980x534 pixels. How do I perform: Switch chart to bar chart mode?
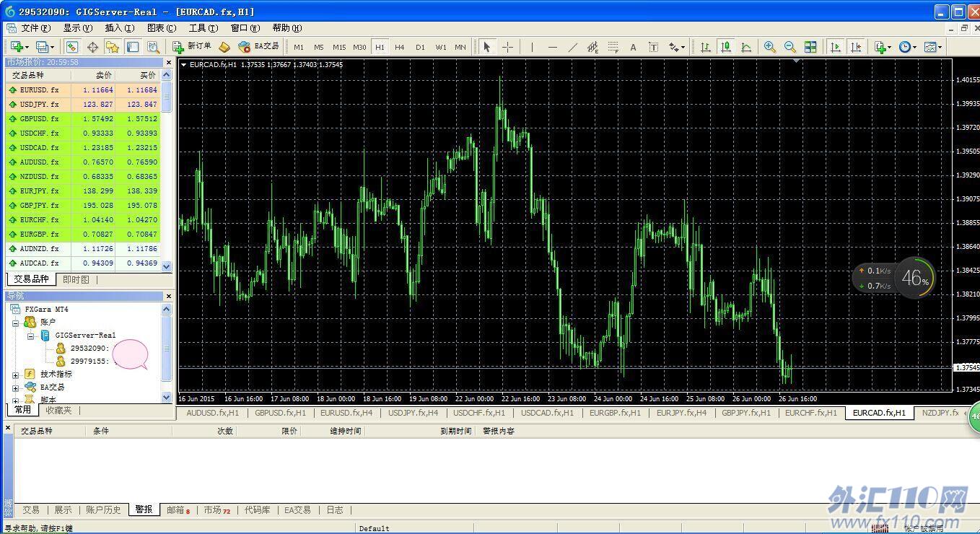pyautogui.click(x=706, y=47)
